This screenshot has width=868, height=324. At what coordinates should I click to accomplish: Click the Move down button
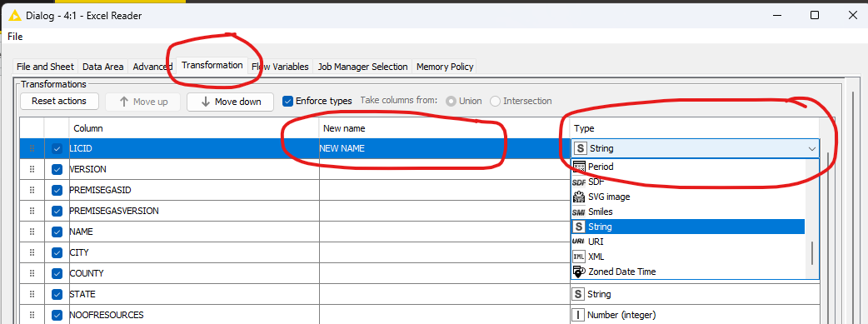pos(231,102)
